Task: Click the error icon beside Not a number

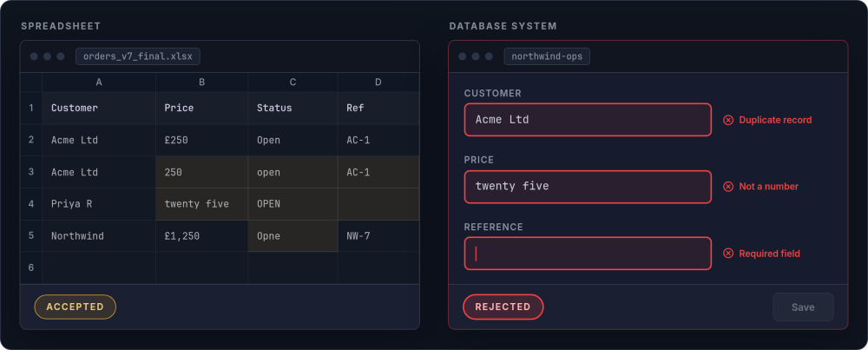Action: [728, 187]
